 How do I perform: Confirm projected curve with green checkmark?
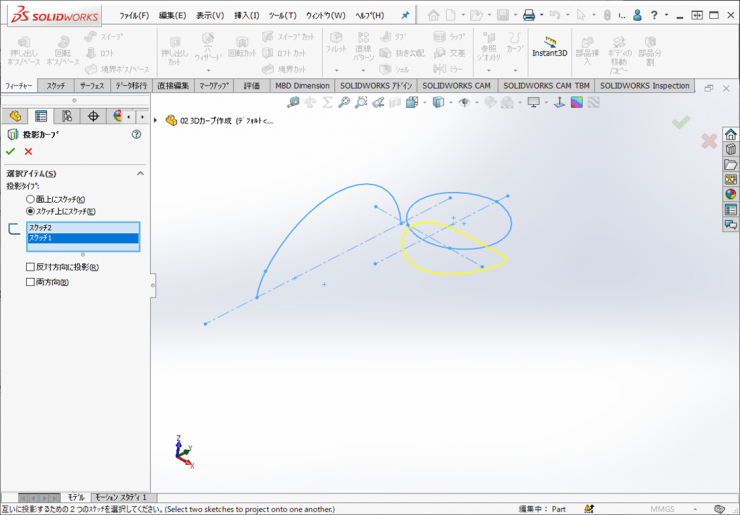(11, 151)
